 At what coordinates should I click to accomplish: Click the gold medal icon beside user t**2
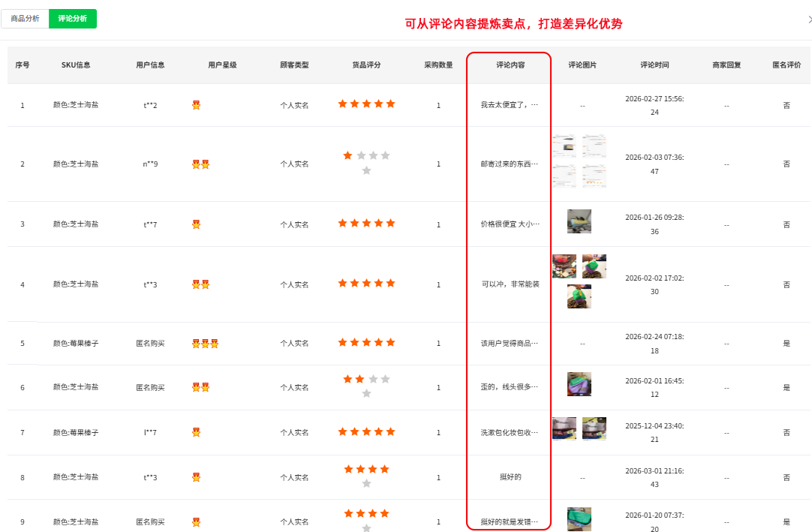pyautogui.click(x=196, y=104)
